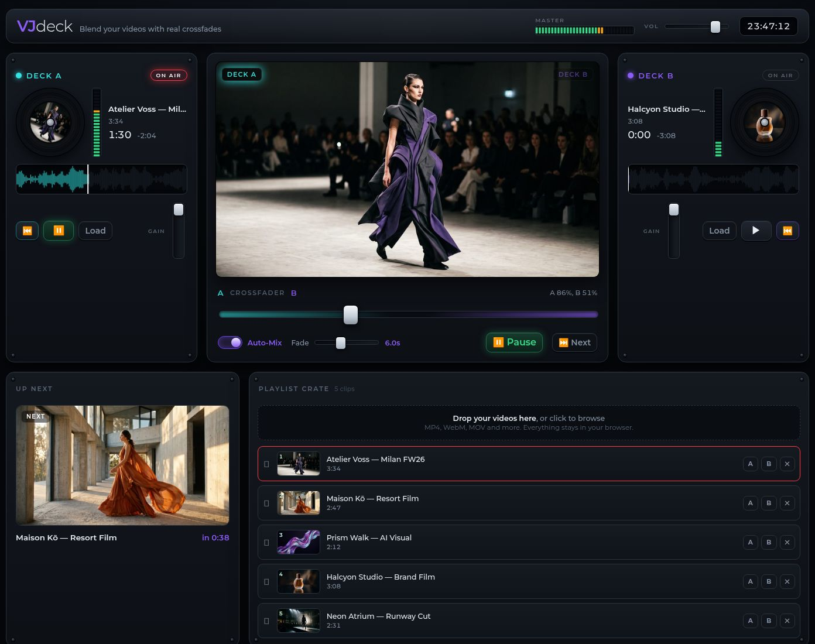Open the drop zone to browse videos

[x=529, y=423]
